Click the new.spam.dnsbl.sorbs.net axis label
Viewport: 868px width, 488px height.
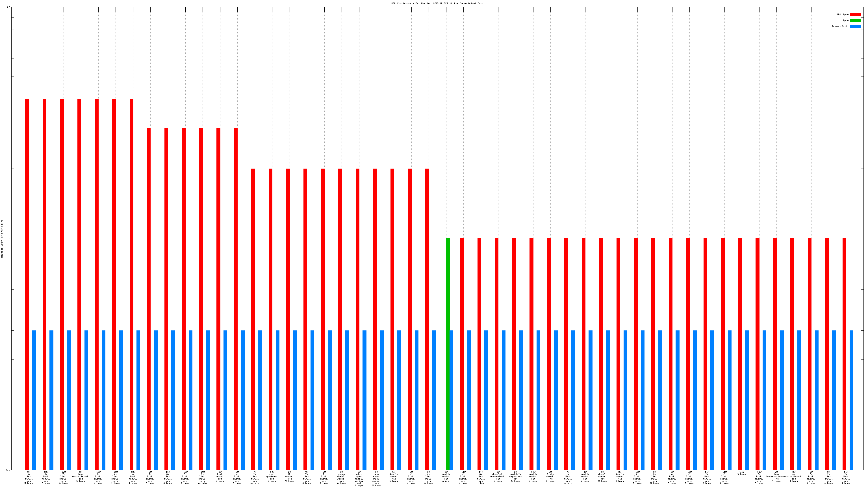(376, 479)
